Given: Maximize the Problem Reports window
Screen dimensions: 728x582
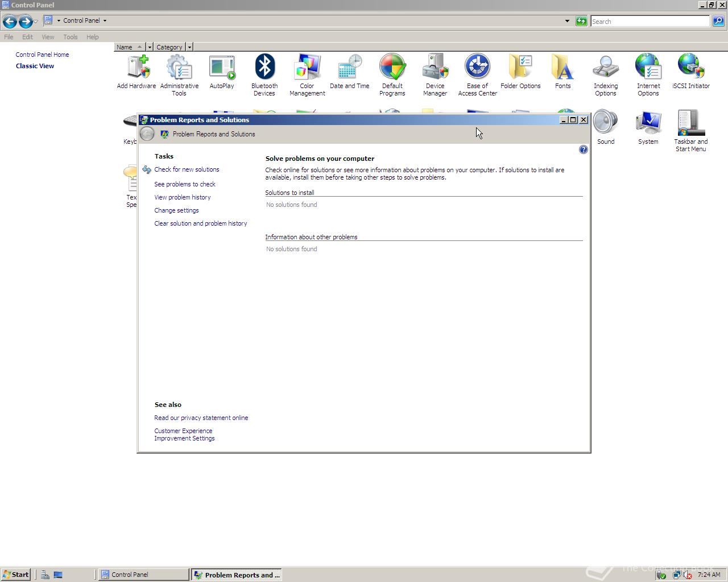Looking at the screenshot, I should pos(573,120).
